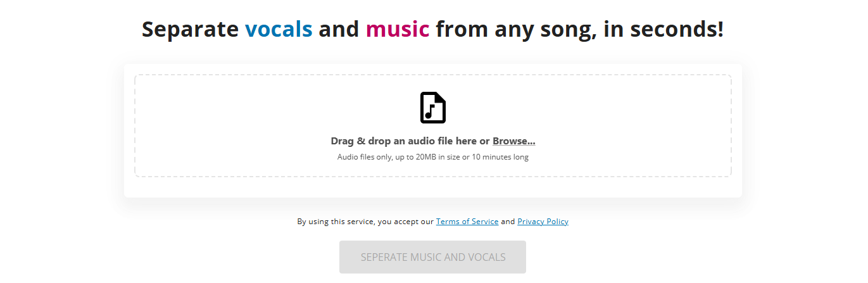Click the word "Separate" in the page heading
Image resolution: width=868 pixels, height=283 pixels.
pyautogui.click(x=190, y=29)
